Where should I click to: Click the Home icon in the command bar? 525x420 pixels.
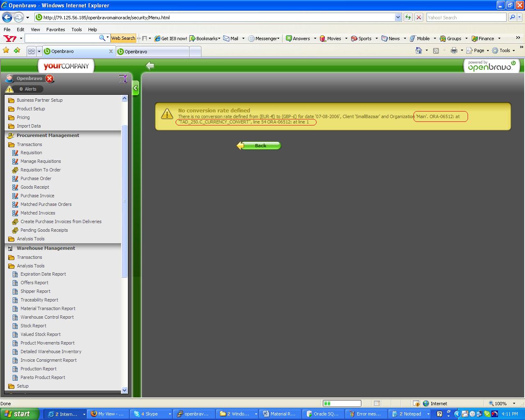pyautogui.click(x=418, y=50)
